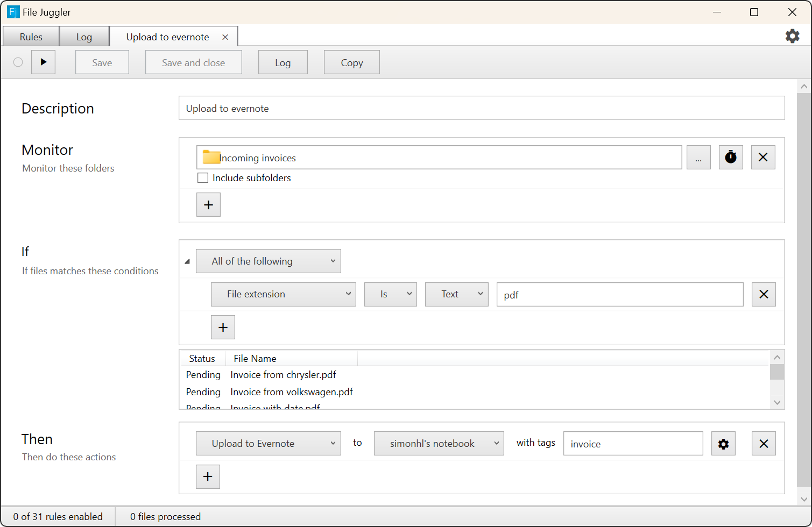Open monitor folder timer settings
Image resolution: width=812 pixels, height=527 pixels.
coord(731,158)
